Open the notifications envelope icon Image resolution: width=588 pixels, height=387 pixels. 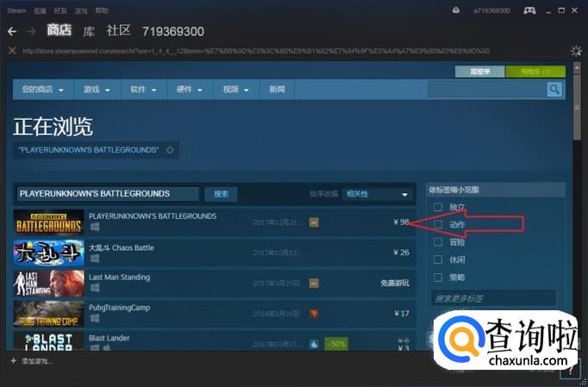tap(456, 10)
